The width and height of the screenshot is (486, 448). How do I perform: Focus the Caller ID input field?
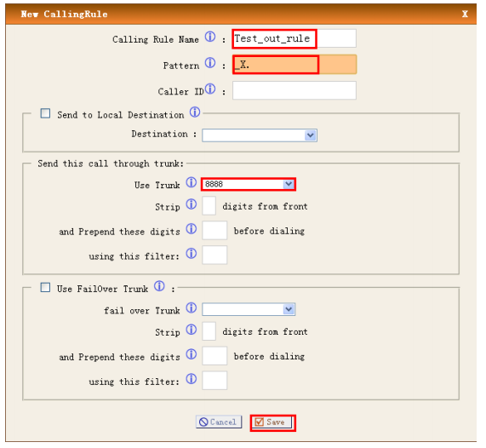pos(294,90)
